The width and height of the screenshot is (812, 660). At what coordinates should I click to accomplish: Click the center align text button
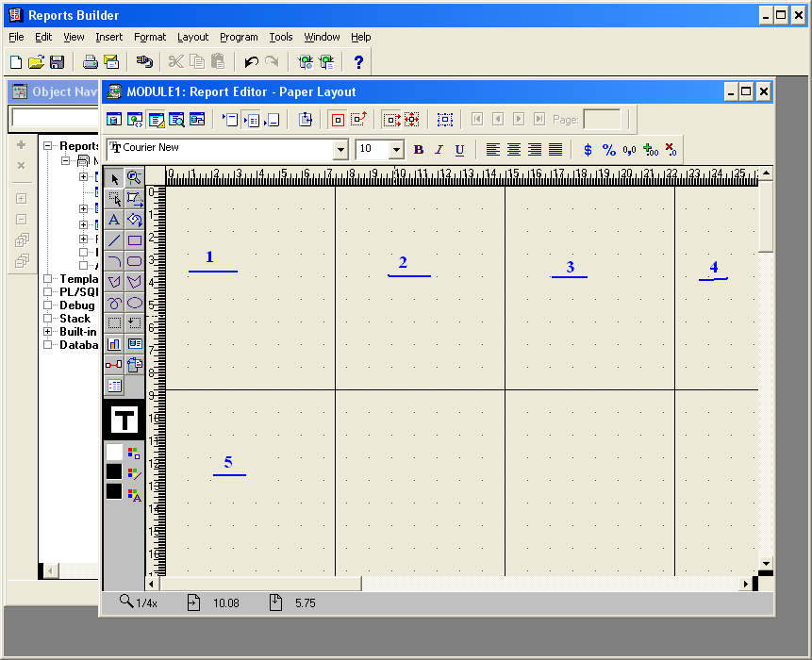click(x=514, y=150)
